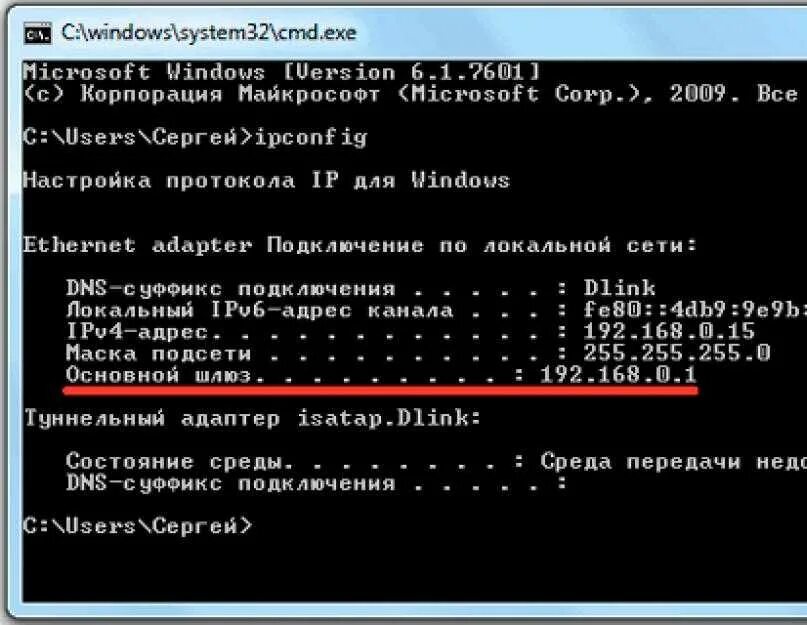Select the Ethernet adapter Подключение по локальной сети line
807x625 pixels.
[359, 245]
